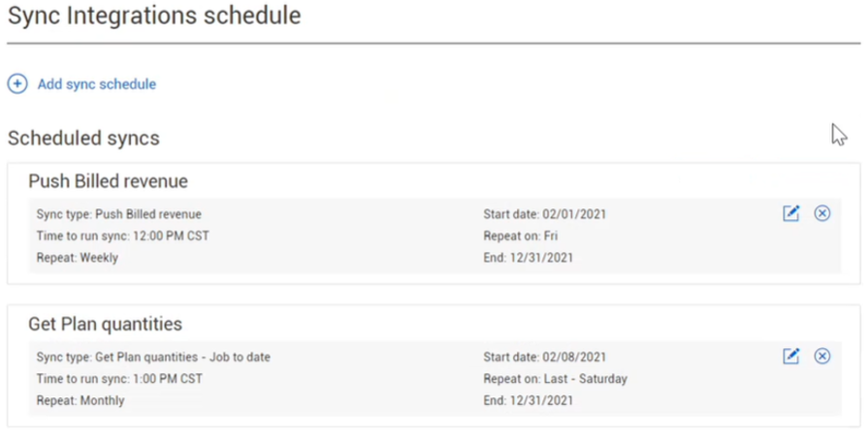Click the Repeat on: Last - Saturday text

(x=555, y=379)
